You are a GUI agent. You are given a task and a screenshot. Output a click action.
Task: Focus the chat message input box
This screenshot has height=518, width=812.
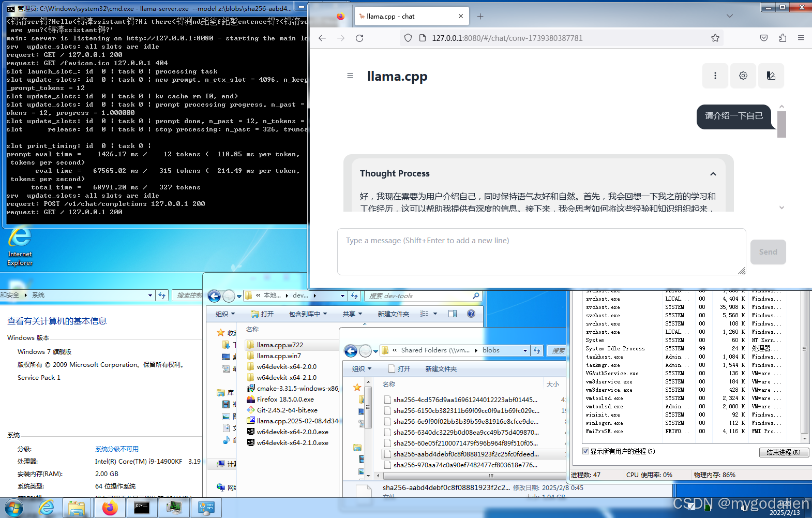click(542, 251)
